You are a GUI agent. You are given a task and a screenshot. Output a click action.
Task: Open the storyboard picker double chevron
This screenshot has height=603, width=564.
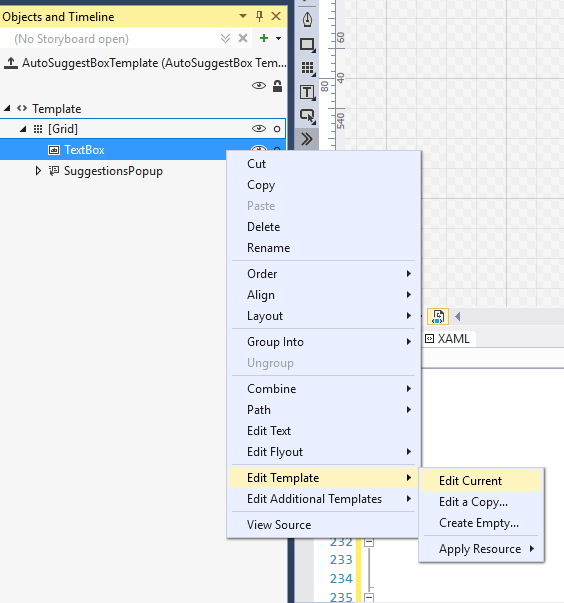tap(226, 38)
